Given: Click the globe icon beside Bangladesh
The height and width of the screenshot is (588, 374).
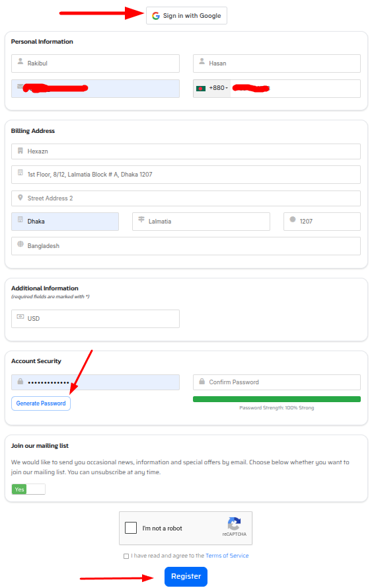Looking at the screenshot, I should coord(20,244).
